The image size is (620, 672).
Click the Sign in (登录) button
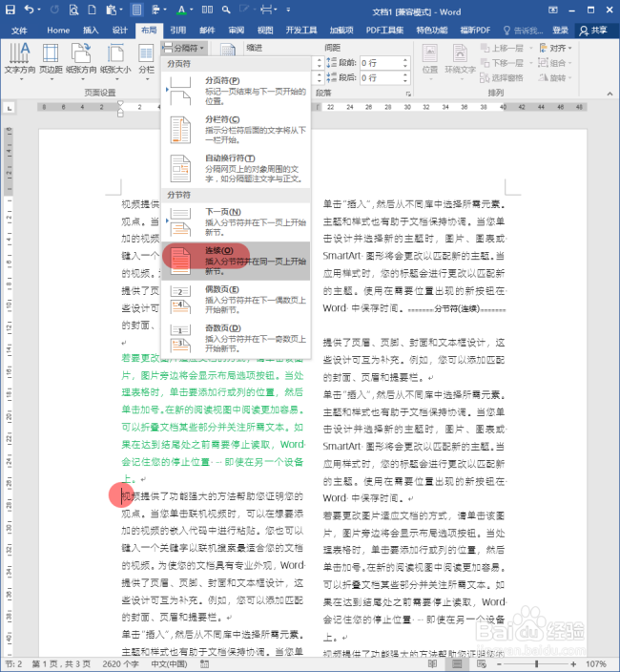560,31
